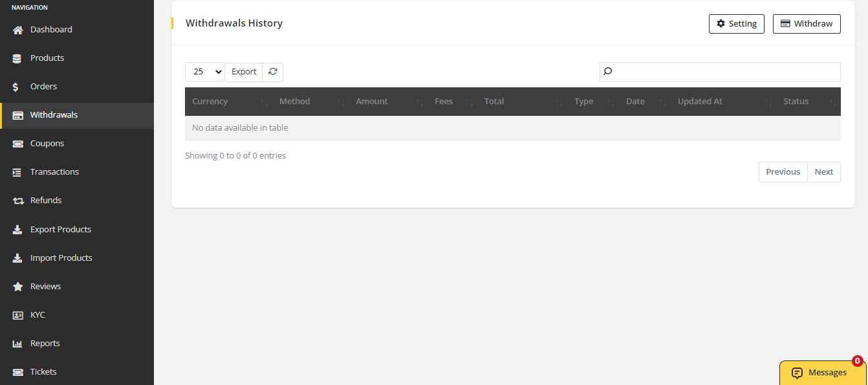Viewport: 868px width, 385px height.
Task: Open the entries-per-page dropdown showing 25
Action: (205, 72)
